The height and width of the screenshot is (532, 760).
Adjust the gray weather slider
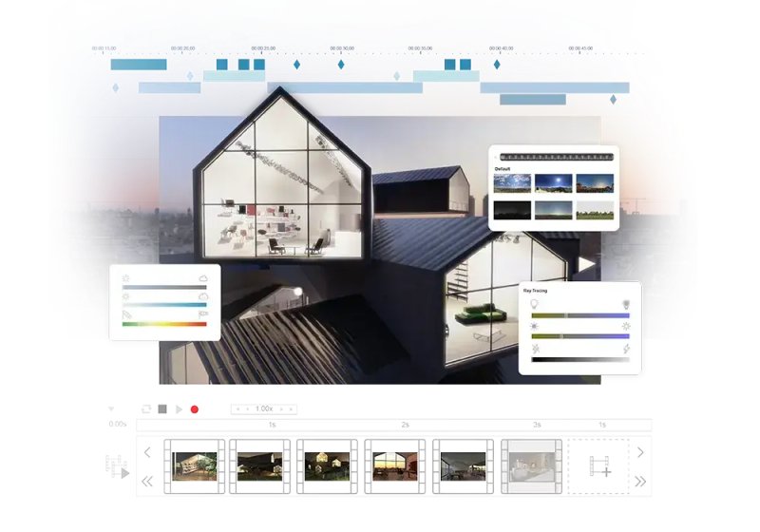164,287
